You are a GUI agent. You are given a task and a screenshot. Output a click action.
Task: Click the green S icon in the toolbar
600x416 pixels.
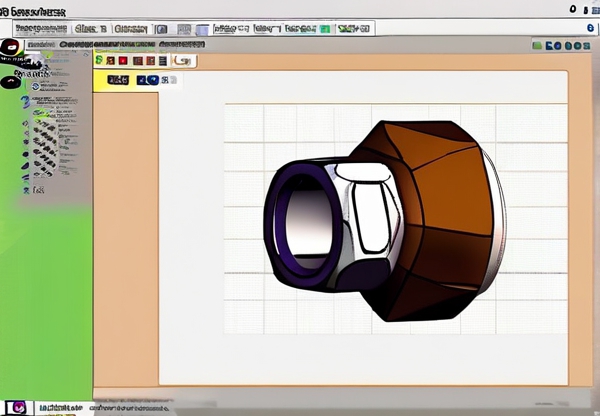(x=99, y=61)
